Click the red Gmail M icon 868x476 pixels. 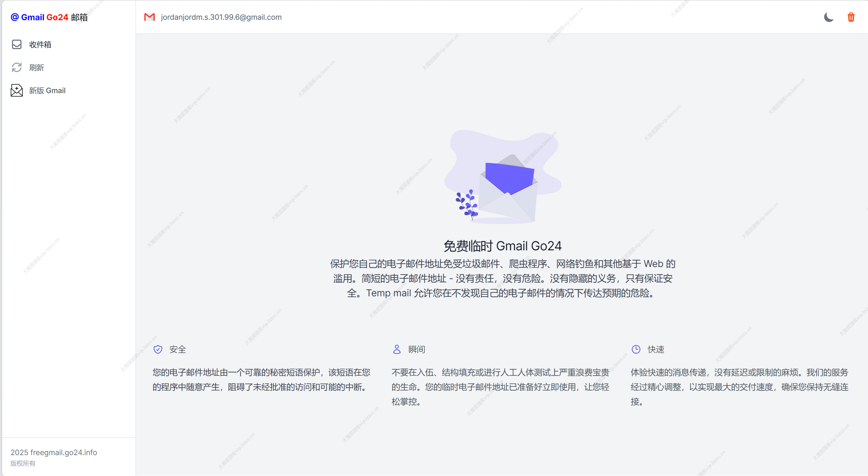click(149, 17)
